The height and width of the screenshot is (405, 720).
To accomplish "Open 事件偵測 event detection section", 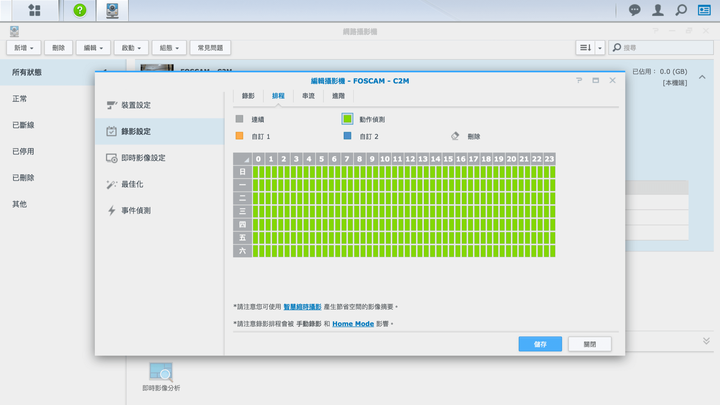I will (160, 211).
